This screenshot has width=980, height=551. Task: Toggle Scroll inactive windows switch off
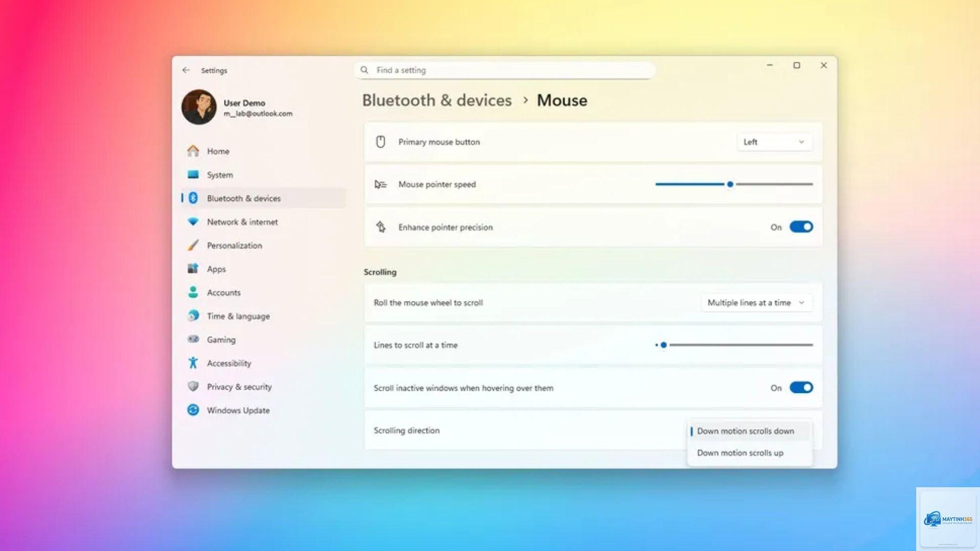pos(801,388)
